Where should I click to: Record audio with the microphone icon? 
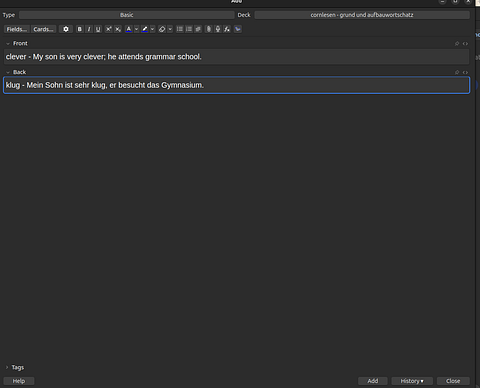pyautogui.click(x=218, y=29)
